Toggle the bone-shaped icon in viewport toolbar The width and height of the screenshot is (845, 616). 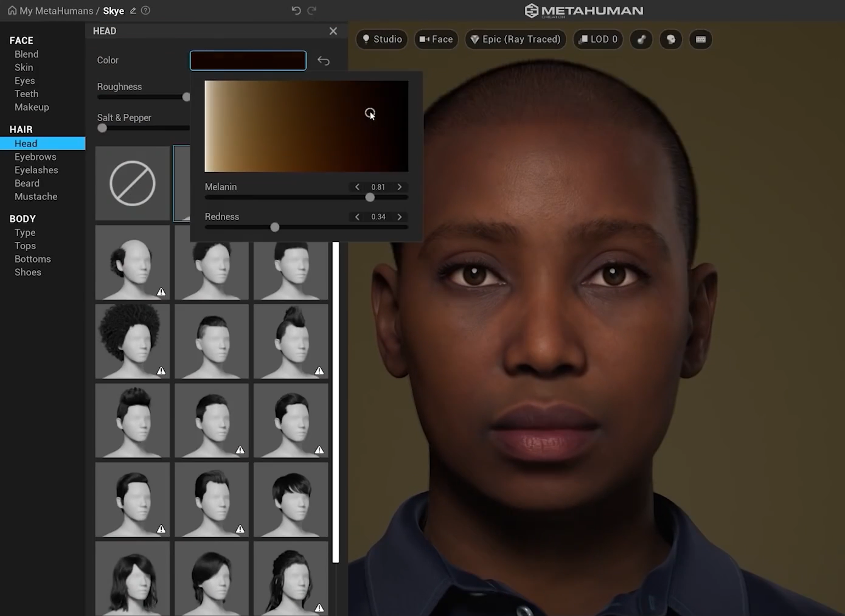pos(641,40)
